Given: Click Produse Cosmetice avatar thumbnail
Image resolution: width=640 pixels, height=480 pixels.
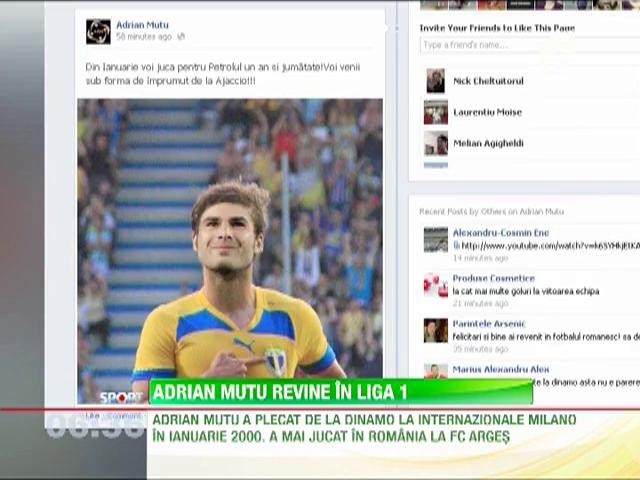Looking at the screenshot, I should coord(436,285).
